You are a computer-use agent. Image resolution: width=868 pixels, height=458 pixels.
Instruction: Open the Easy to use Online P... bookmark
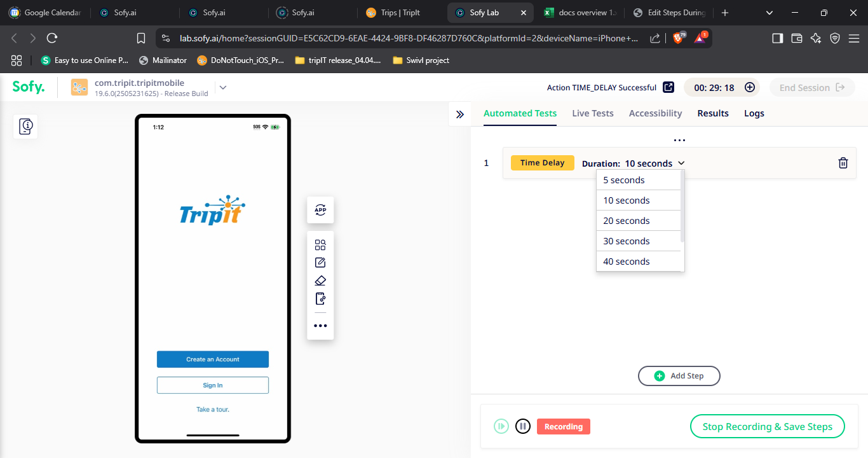point(85,60)
